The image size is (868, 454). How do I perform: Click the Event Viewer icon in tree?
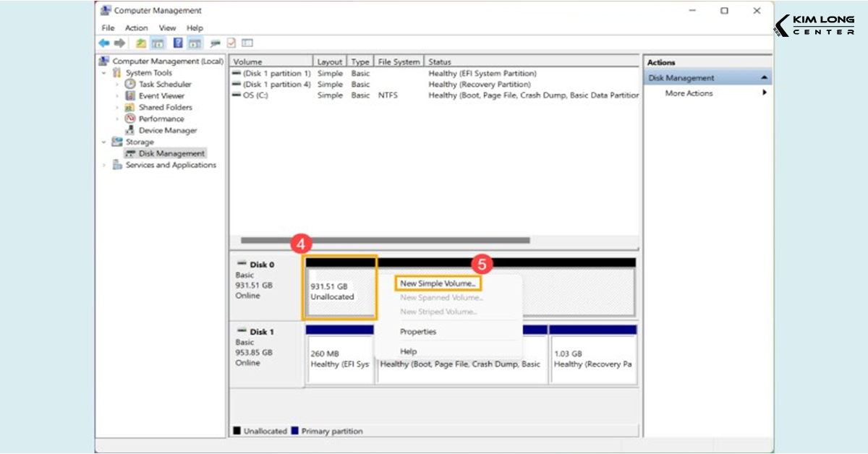[x=130, y=96]
